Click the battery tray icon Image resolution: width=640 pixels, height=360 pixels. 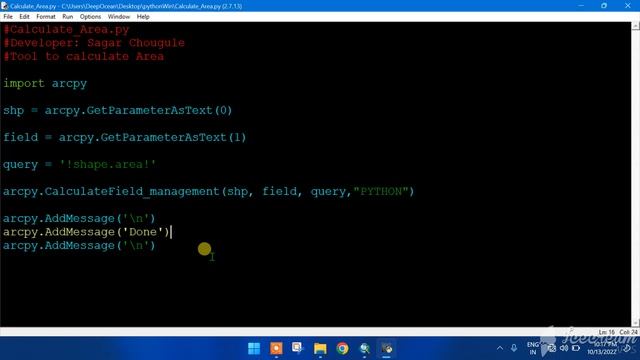(576, 348)
